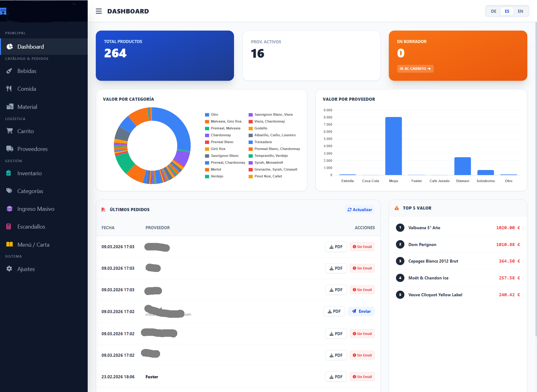Screen dimensions: 537x392
Task: Switch language to EN
Action: [520, 11]
